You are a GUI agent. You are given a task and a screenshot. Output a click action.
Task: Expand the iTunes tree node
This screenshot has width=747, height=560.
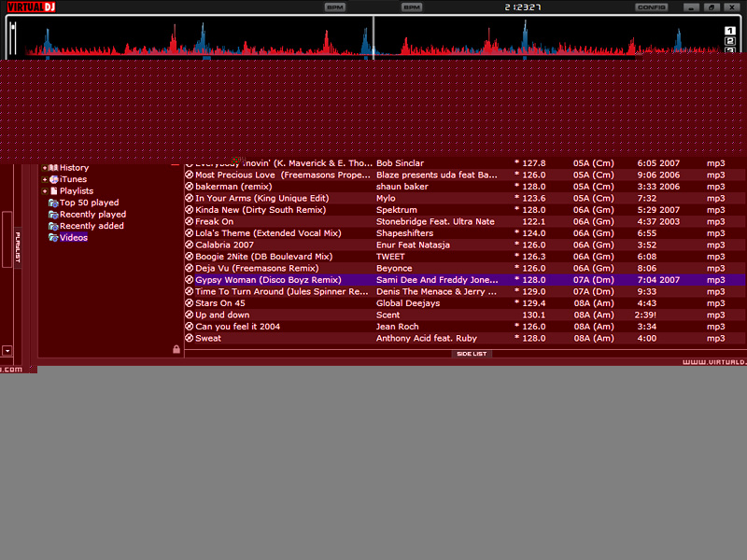(x=44, y=179)
